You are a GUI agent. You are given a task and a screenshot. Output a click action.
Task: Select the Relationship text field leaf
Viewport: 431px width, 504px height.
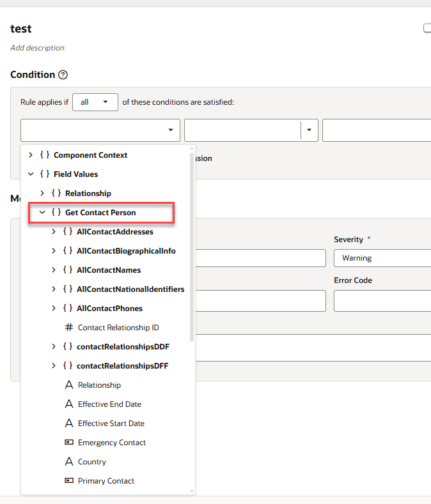pos(99,385)
